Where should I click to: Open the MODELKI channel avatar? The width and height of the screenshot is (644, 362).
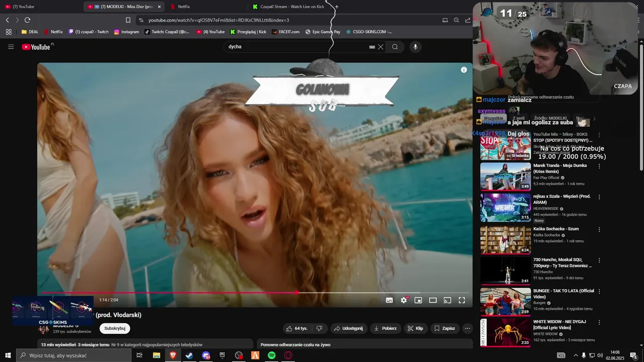tap(44, 329)
